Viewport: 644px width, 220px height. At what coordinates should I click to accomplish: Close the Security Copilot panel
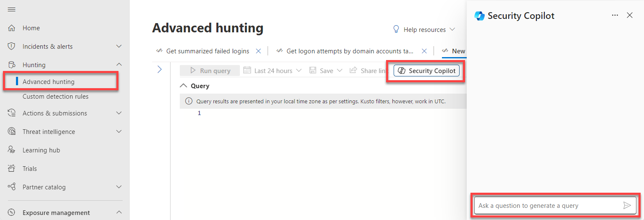629,15
